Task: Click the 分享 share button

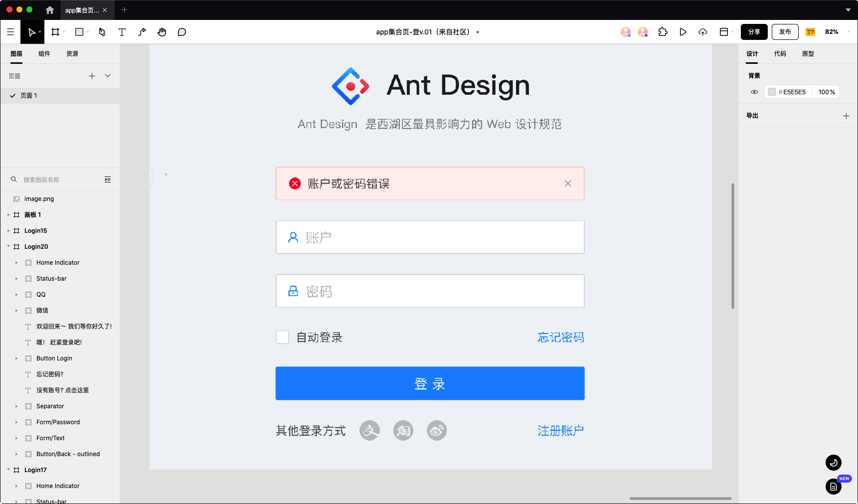Action: pyautogui.click(x=754, y=32)
